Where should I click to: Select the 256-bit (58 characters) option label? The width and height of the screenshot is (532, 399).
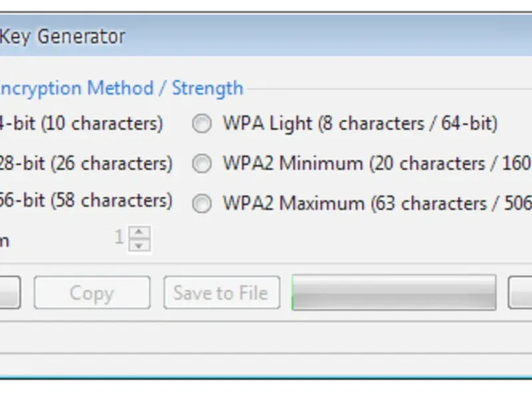point(86,201)
